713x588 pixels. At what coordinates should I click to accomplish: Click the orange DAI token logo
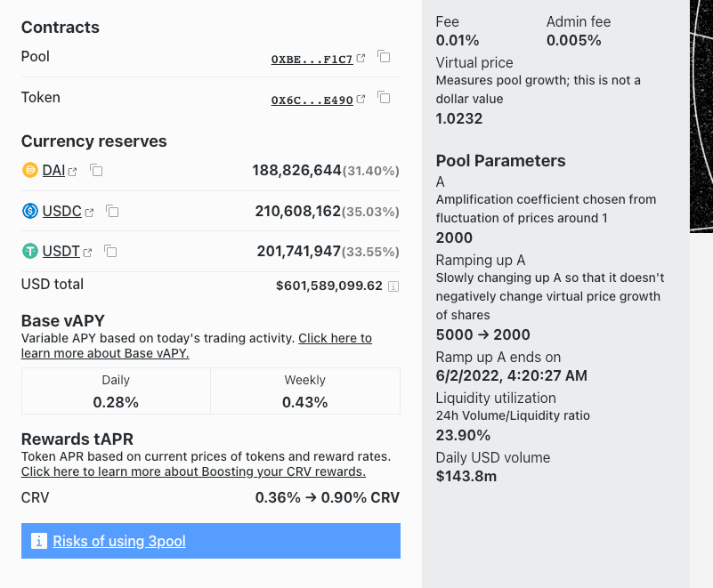pyautogui.click(x=30, y=170)
